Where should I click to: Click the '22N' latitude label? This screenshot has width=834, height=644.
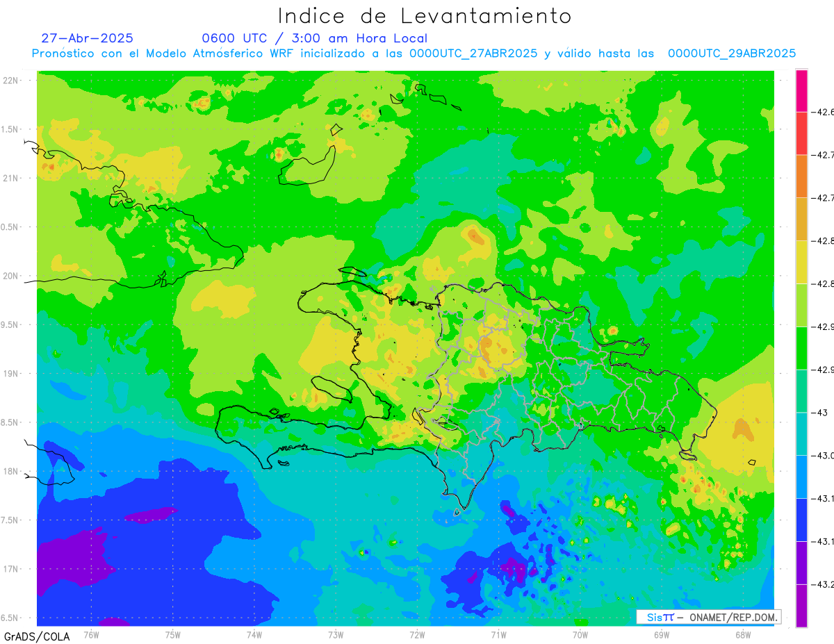(10, 81)
